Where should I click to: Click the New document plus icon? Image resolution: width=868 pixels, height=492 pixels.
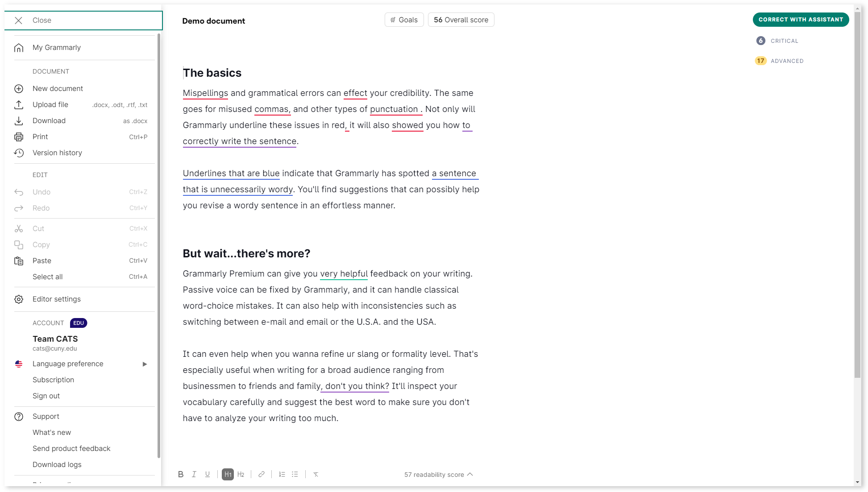19,89
